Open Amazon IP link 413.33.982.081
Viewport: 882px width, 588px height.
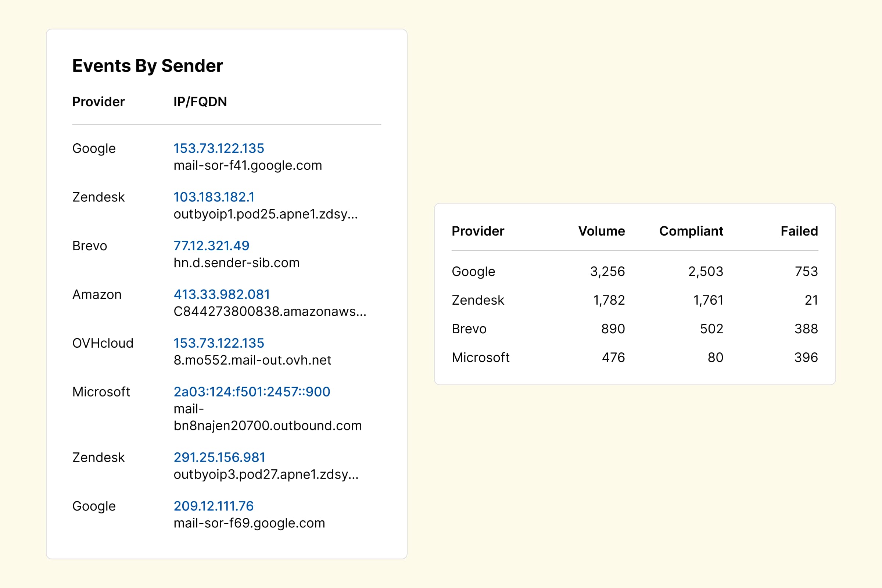pyautogui.click(x=222, y=295)
